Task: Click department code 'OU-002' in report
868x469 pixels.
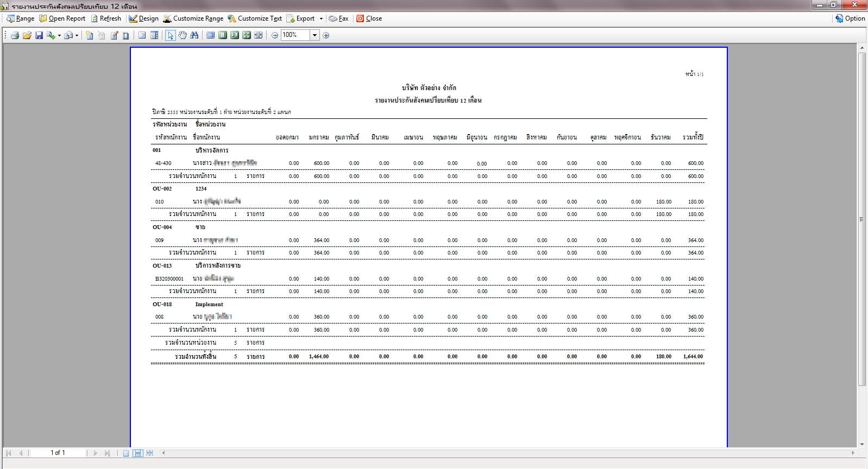Action: click(x=162, y=189)
